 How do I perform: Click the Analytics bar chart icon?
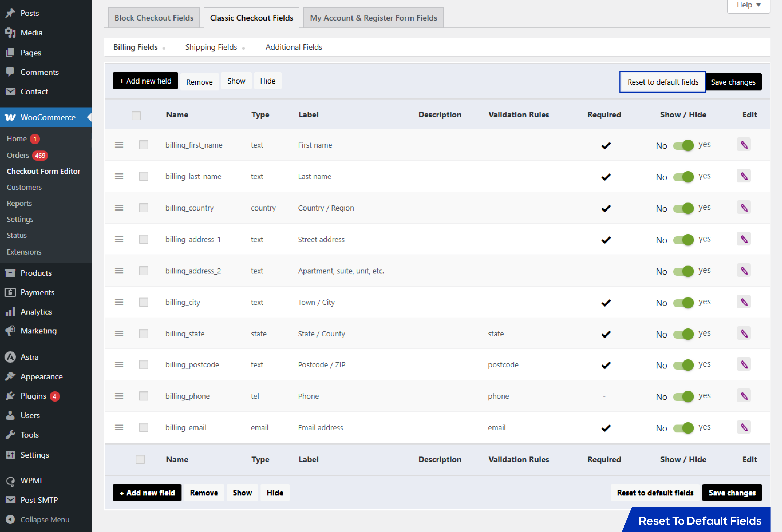point(10,312)
